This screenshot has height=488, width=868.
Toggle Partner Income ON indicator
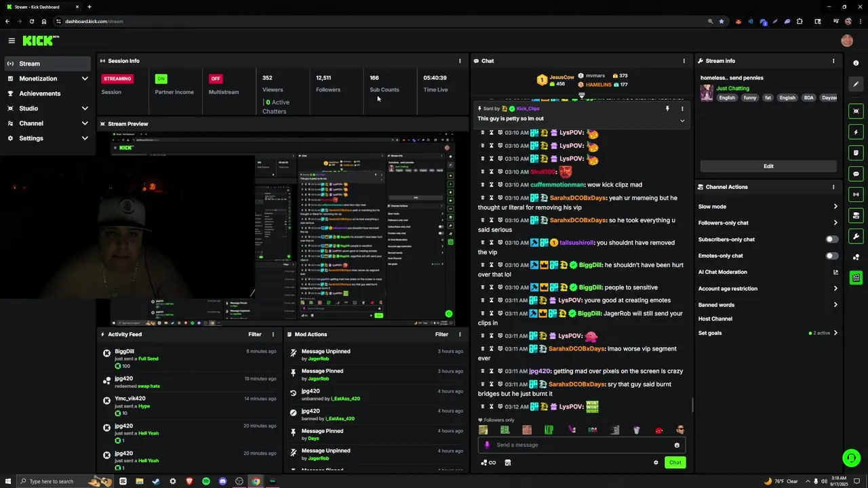coord(161,79)
